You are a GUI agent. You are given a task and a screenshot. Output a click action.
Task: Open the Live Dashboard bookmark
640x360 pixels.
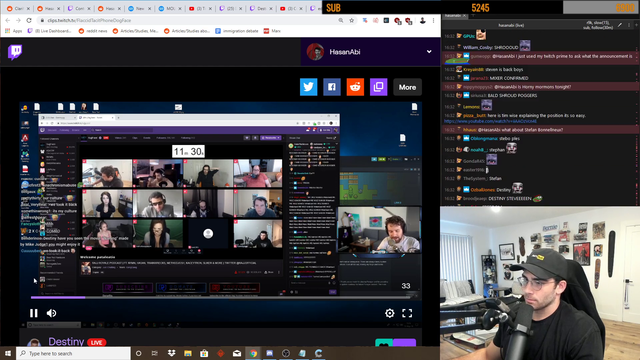pos(49,31)
